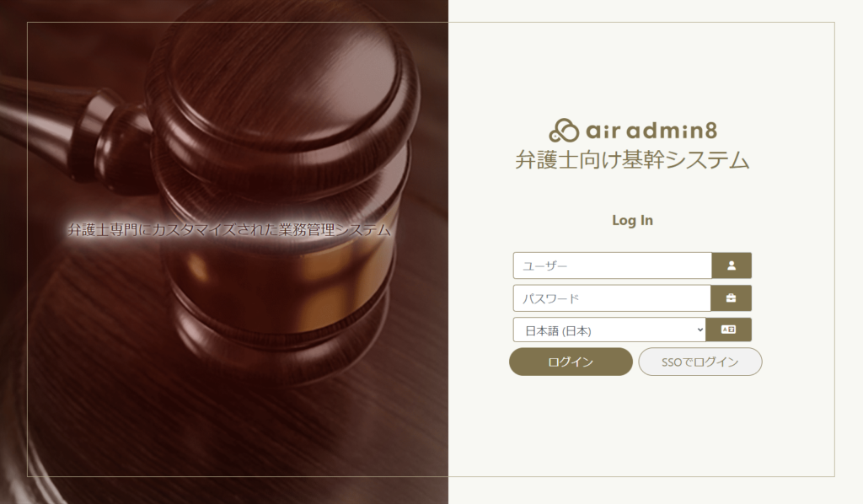Choose SSOでログイン button
This screenshot has height=504, width=863.
(700, 362)
